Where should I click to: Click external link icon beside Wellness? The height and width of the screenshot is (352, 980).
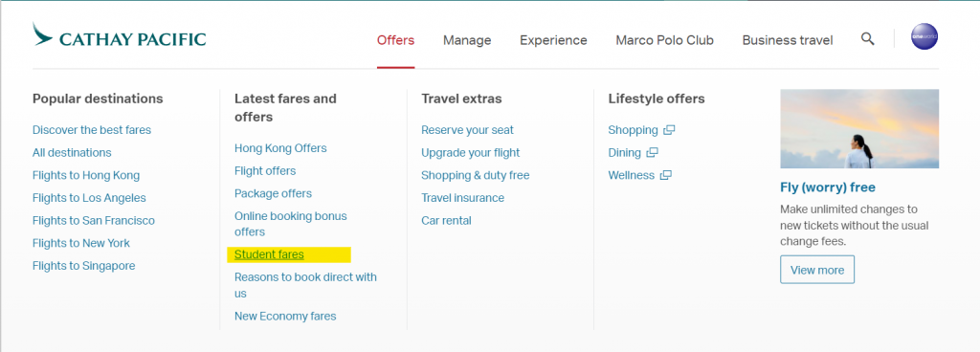click(666, 175)
